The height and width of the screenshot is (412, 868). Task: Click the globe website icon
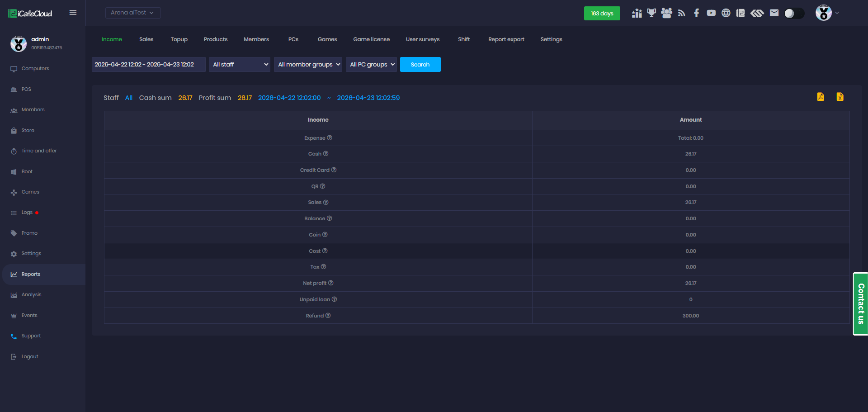coord(726,13)
